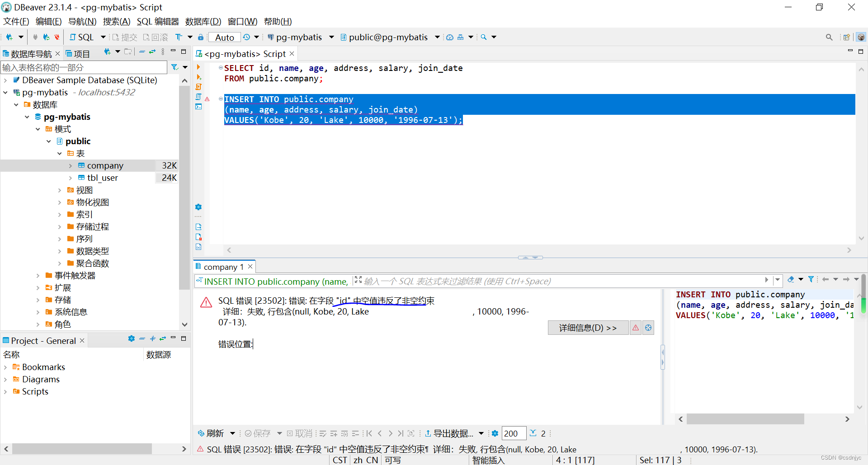Click the red disconnect icon
Screen dimensions: 868x465
point(57,37)
